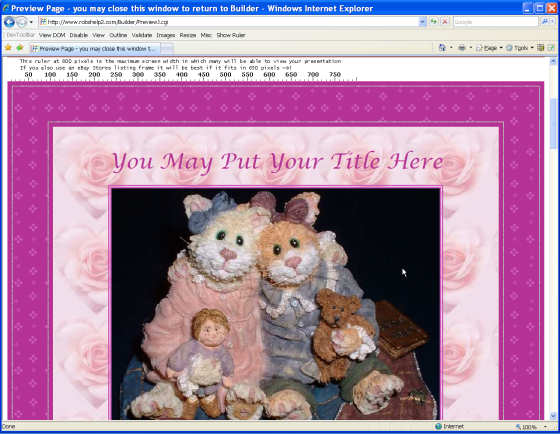Click the search magnifier icon
Screen dimensions: 560x434
(x=545, y=22)
